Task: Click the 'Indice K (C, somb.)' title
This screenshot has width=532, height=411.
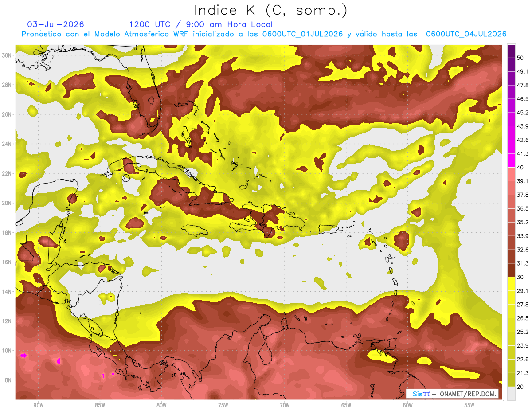Action: (x=271, y=10)
